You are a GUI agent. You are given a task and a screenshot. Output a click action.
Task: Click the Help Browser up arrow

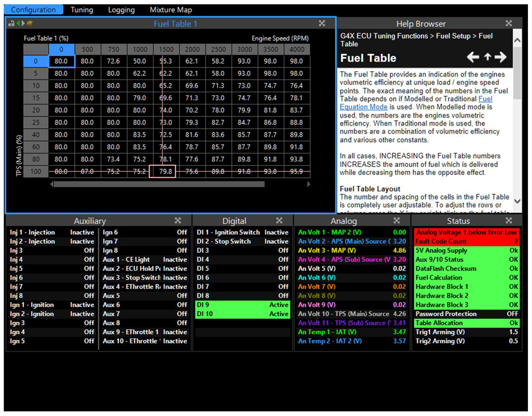[x=487, y=57]
